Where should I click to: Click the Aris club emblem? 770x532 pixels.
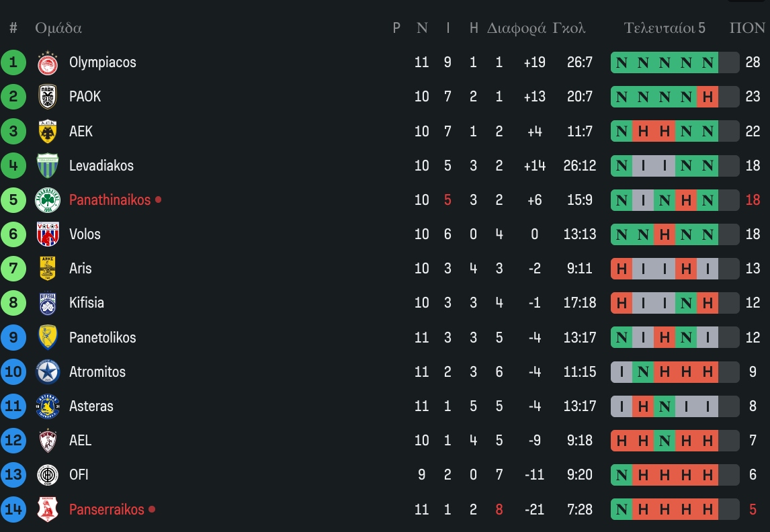point(48,269)
